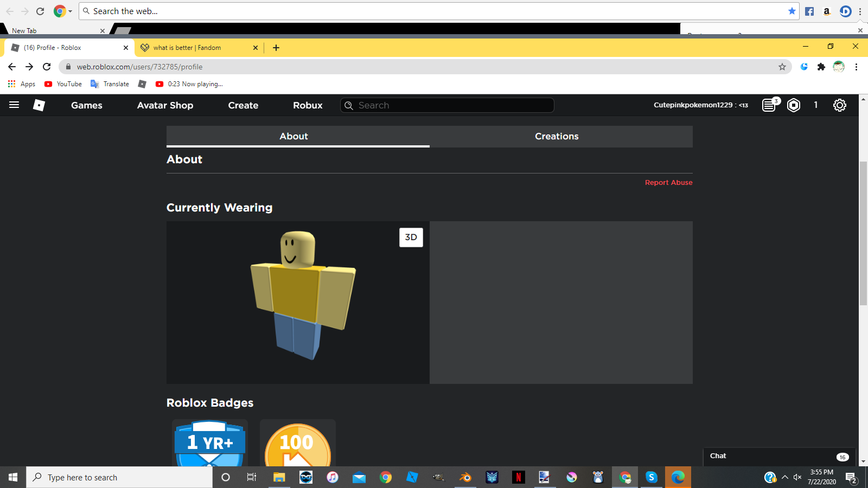Click the Amazon extension icon in back window
Viewport: 868px width, 488px height.
pyautogui.click(x=827, y=11)
